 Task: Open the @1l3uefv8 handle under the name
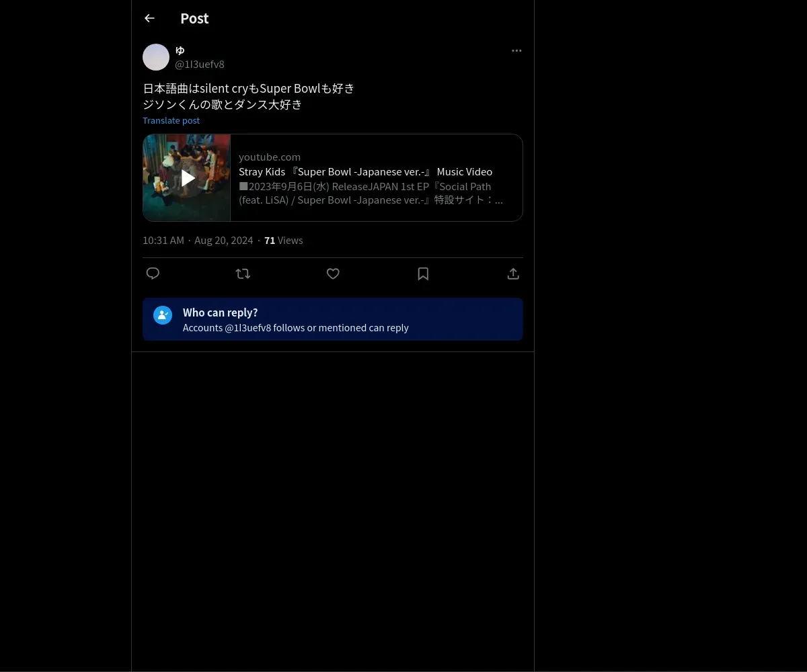pos(200,64)
